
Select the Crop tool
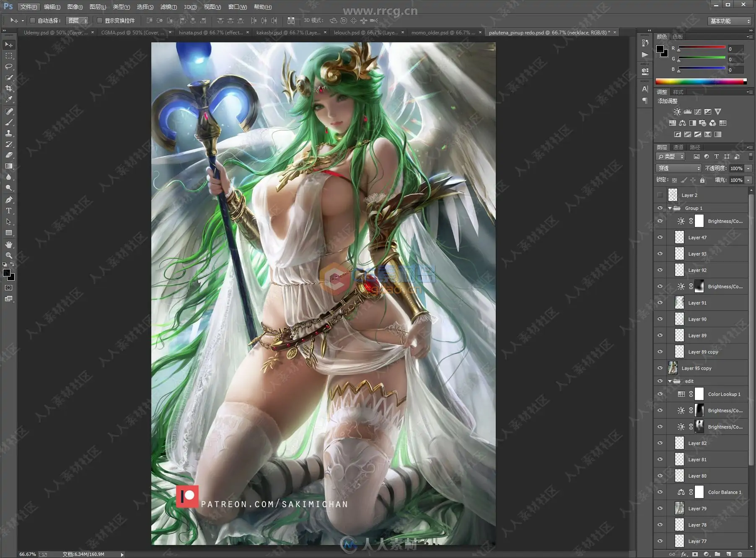[9, 88]
